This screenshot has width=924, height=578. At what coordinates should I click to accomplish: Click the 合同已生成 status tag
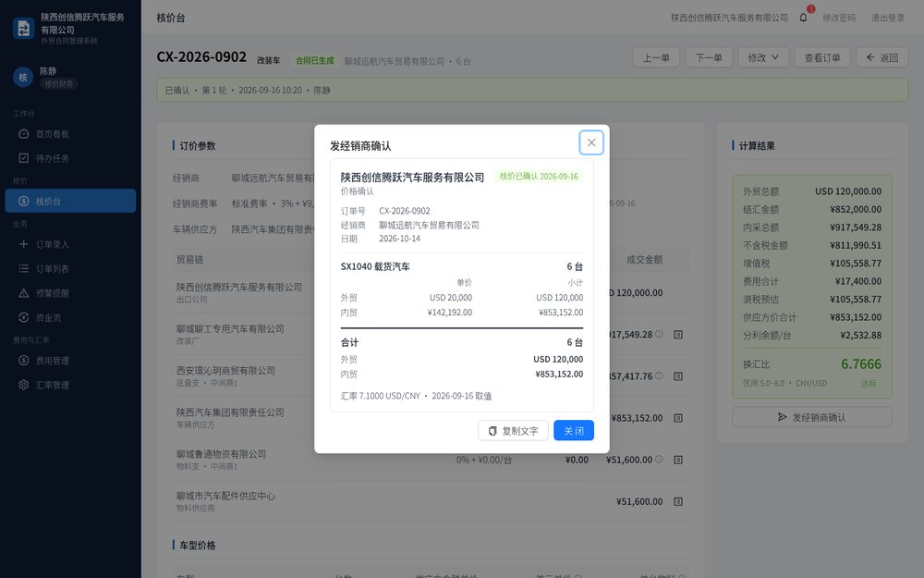[315, 60]
